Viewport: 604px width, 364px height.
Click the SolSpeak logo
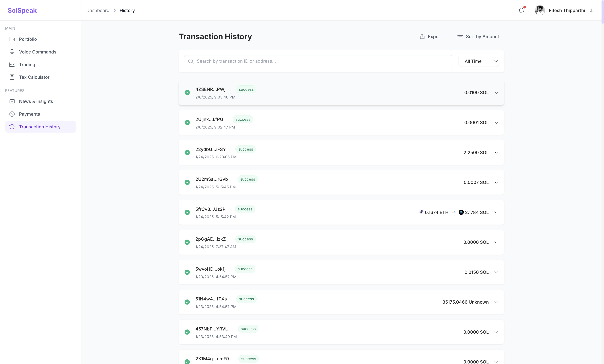click(22, 11)
